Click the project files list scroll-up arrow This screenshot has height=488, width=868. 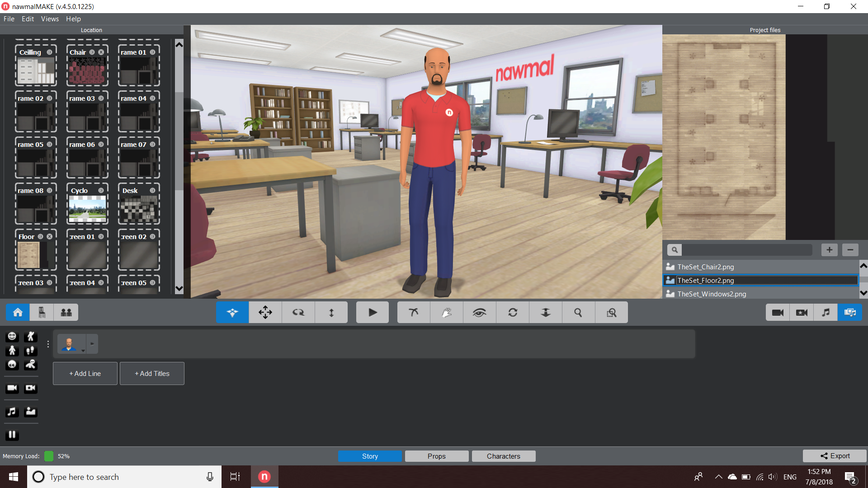click(x=863, y=266)
